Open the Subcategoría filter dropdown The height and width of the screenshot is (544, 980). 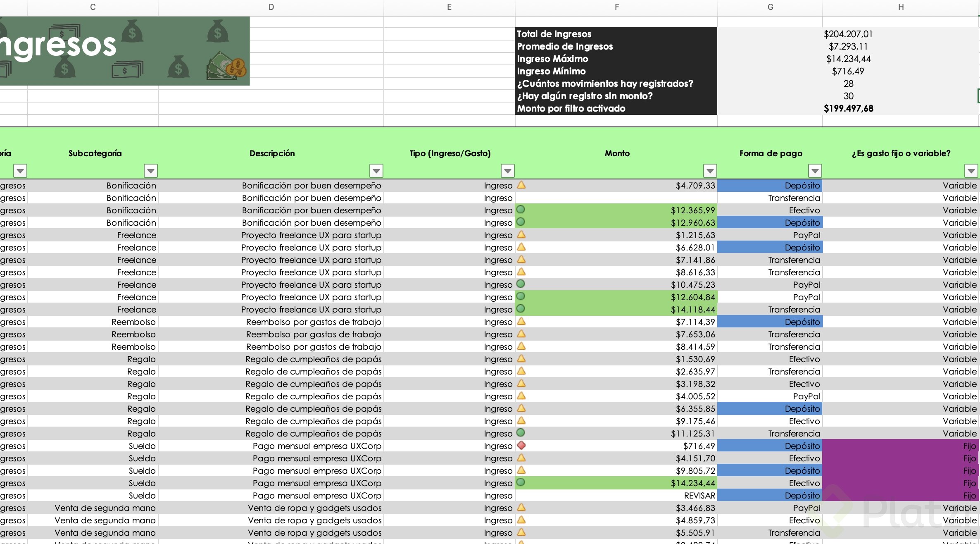[x=151, y=170]
